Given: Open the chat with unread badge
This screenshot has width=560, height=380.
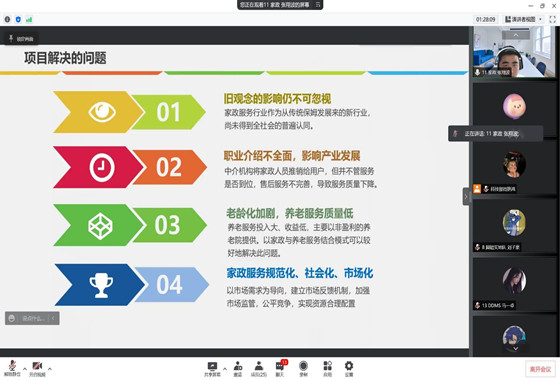Looking at the screenshot, I should (x=280, y=369).
